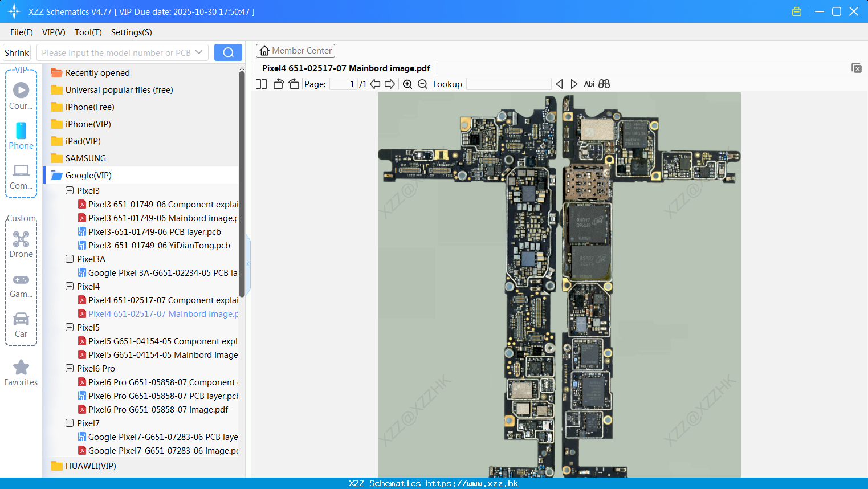
Task: Click the home icon on Member Center
Action: point(264,51)
